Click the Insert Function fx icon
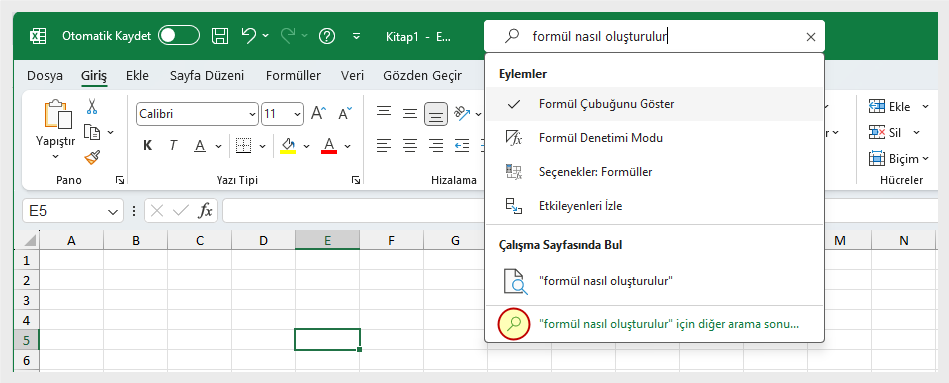Image resolution: width=949 pixels, height=383 pixels. coord(206,211)
